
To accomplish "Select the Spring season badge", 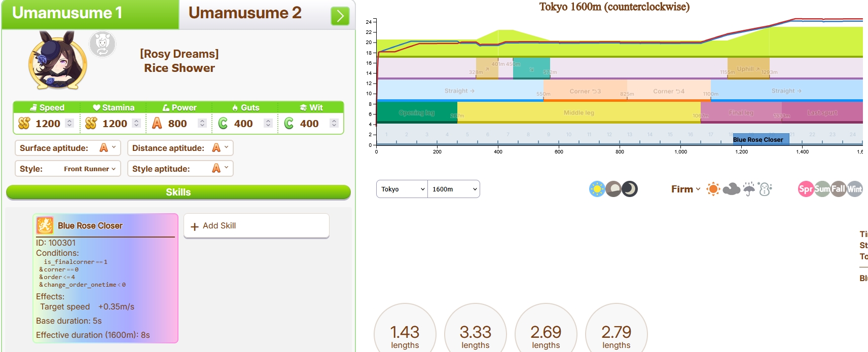I will (806, 189).
